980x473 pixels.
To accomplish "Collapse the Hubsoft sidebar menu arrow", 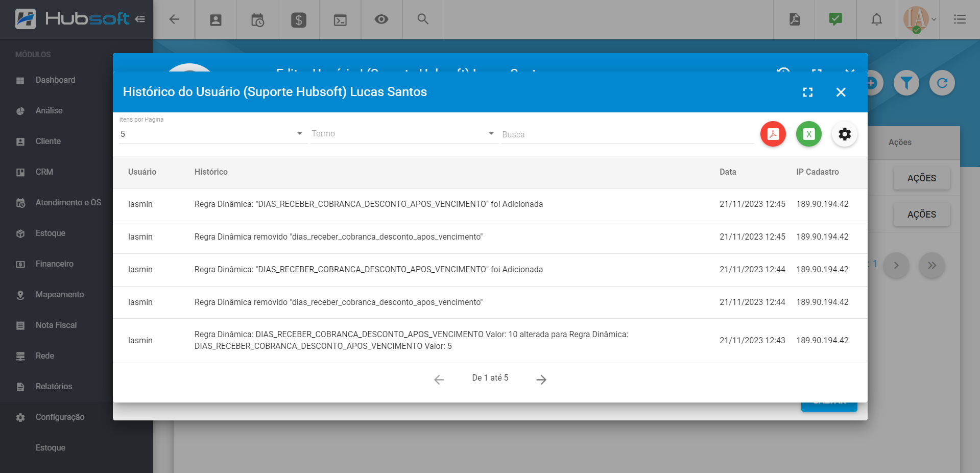I will click(x=140, y=19).
